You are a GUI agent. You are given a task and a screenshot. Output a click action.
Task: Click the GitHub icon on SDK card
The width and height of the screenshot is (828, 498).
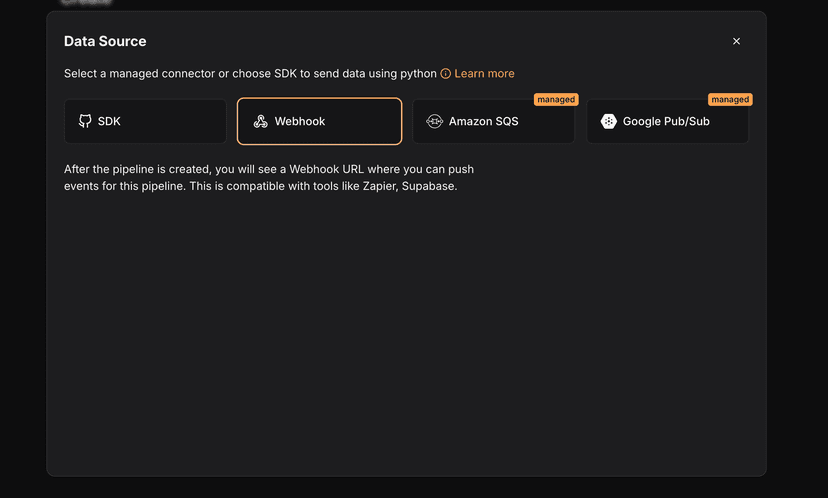pyautogui.click(x=85, y=121)
